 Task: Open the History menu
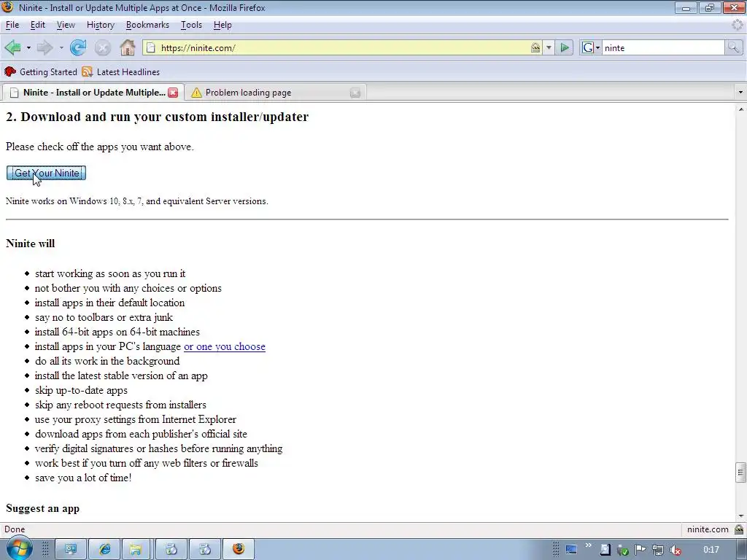coord(101,25)
